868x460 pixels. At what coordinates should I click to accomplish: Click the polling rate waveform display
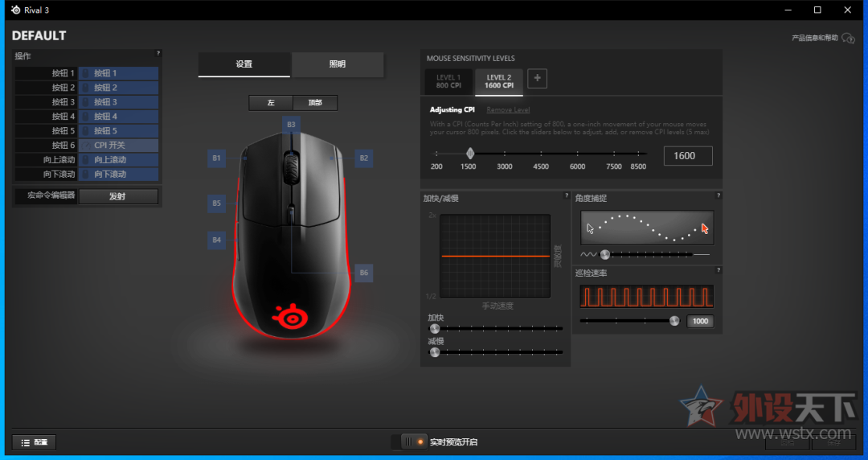point(646,297)
